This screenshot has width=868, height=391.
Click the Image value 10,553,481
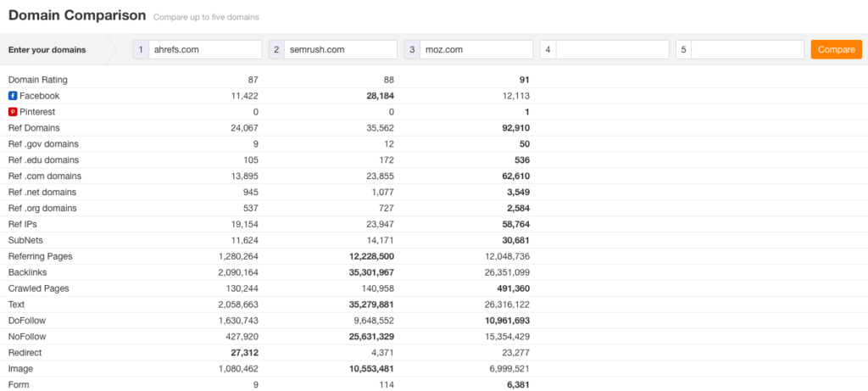[373, 369]
